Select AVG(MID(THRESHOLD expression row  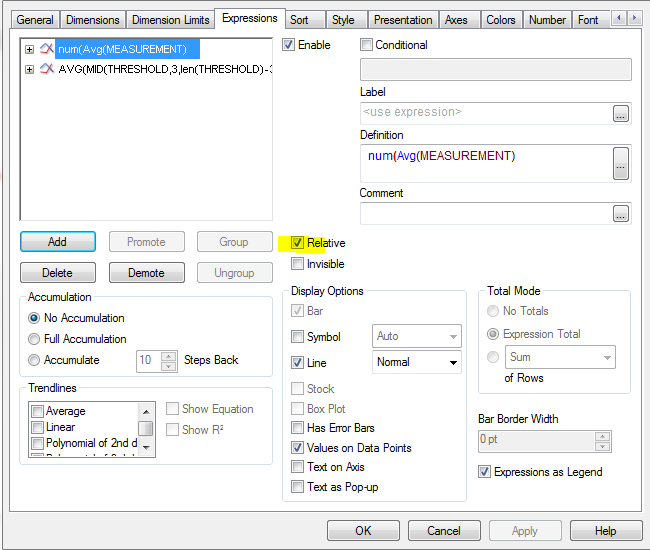(165, 69)
